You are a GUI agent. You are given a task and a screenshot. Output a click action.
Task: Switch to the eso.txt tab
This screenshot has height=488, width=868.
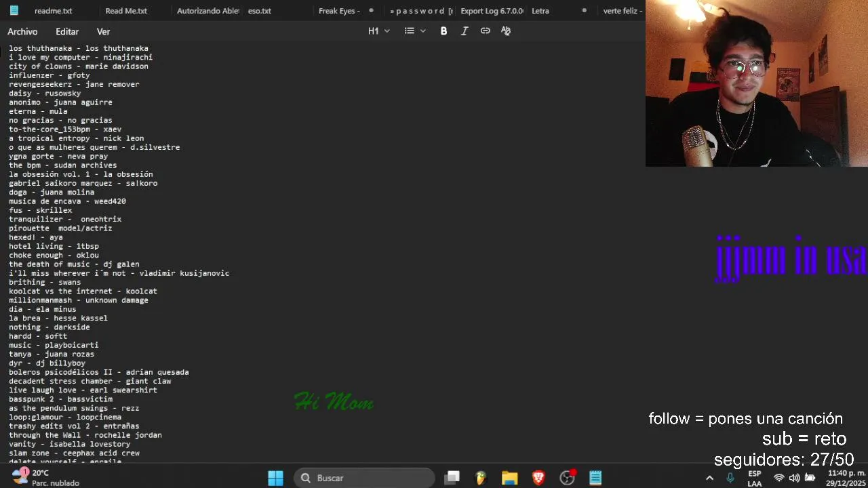(x=260, y=11)
